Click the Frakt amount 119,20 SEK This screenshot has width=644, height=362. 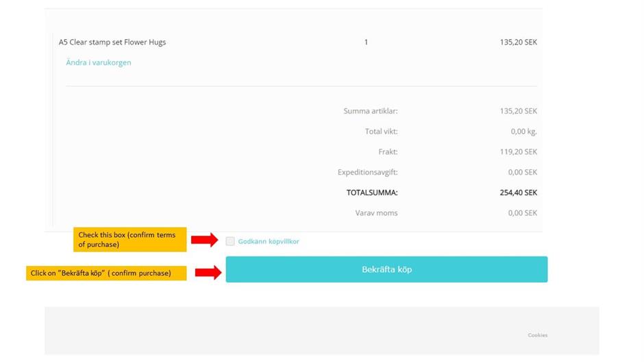coord(519,152)
